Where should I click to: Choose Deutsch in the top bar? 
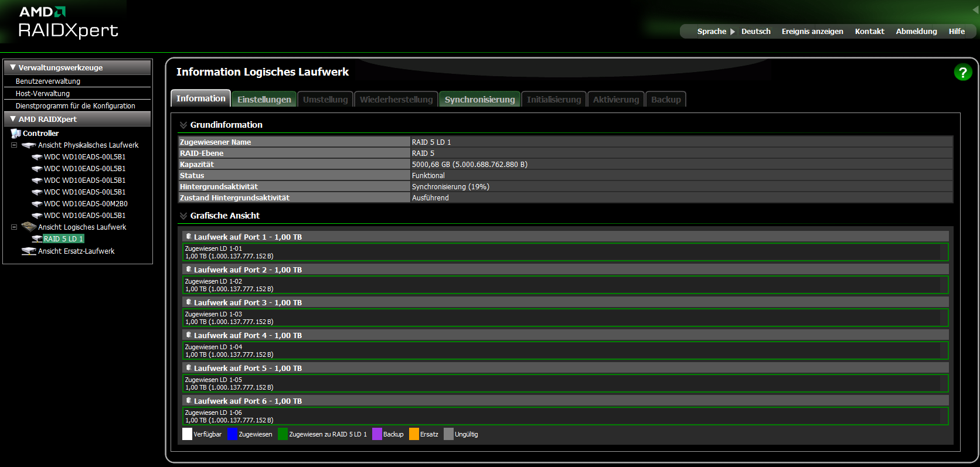756,32
